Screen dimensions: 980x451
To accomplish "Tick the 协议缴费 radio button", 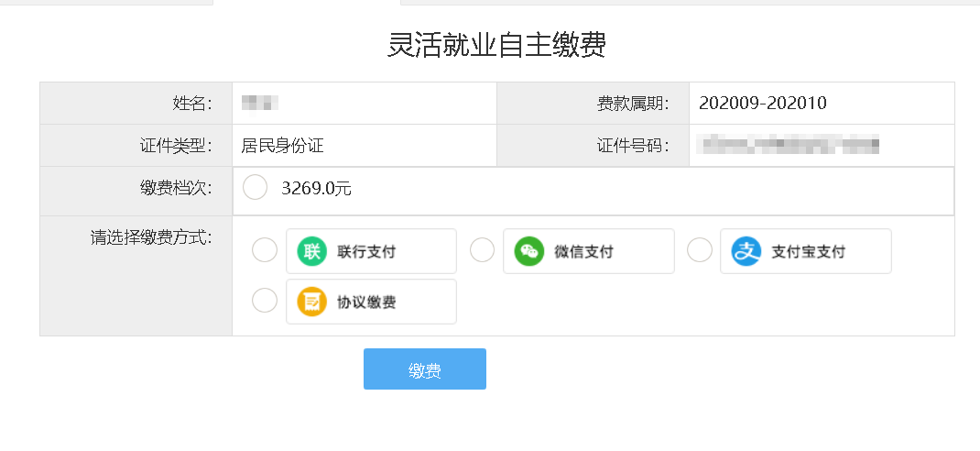I will click(265, 301).
